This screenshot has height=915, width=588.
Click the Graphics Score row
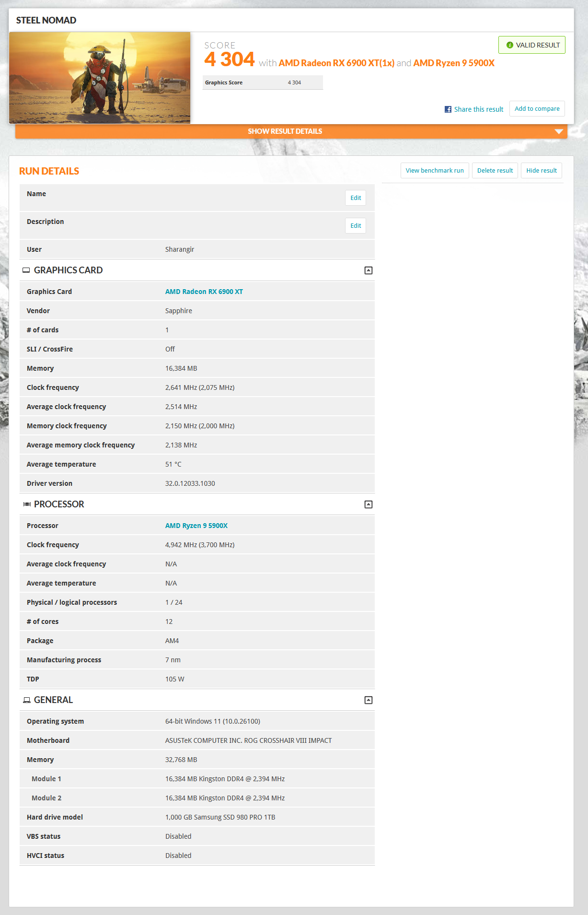click(x=263, y=82)
